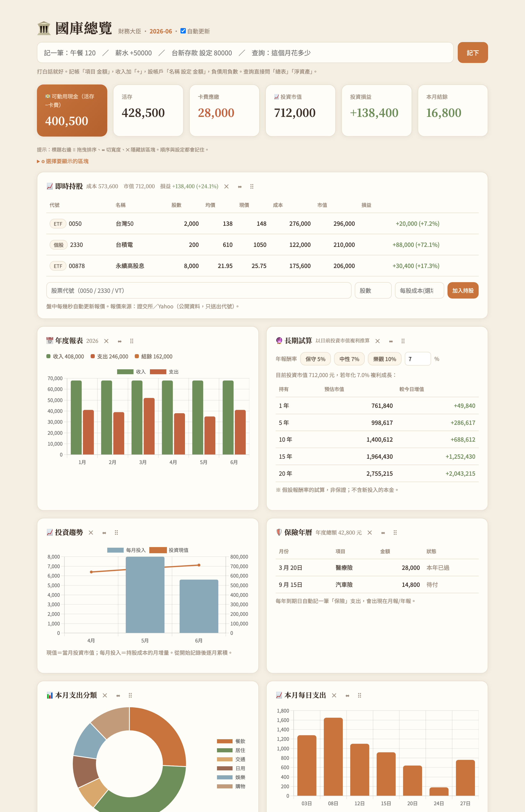Hide the 投資趨勢 panel with X icon
The width and height of the screenshot is (525, 812).
click(91, 533)
